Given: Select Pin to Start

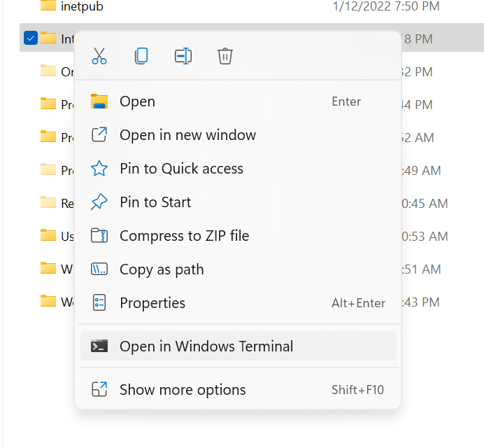Looking at the screenshot, I should (238, 202).
